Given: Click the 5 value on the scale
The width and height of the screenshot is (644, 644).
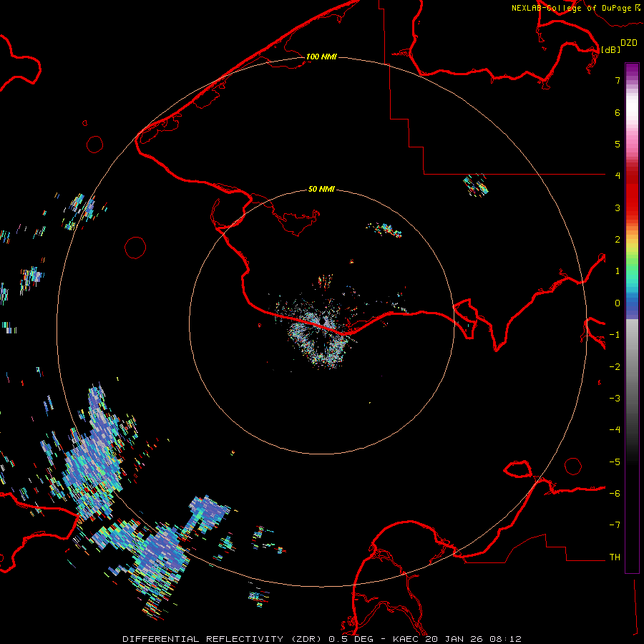Looking at the screenshot, I should (618, 144).
